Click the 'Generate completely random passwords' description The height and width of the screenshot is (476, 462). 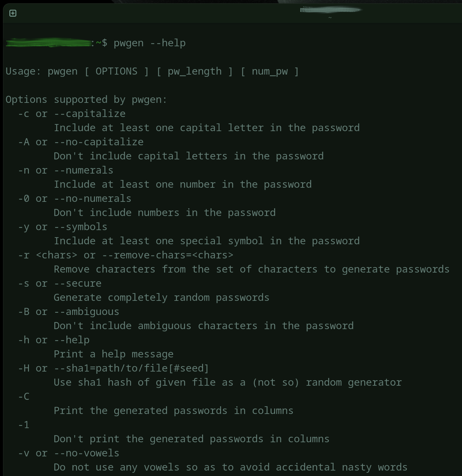(x=161, y=298)
